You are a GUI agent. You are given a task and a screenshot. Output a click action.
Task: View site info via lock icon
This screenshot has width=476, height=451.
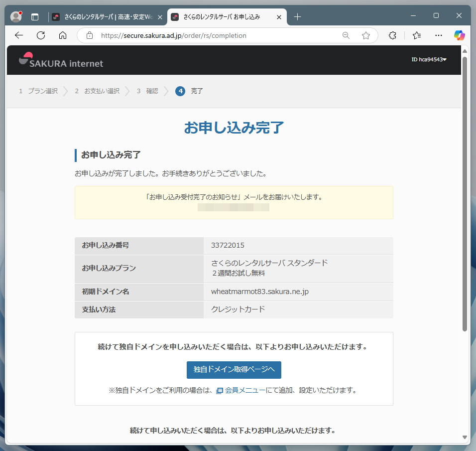pyautogui.click(x=90, y=35)
